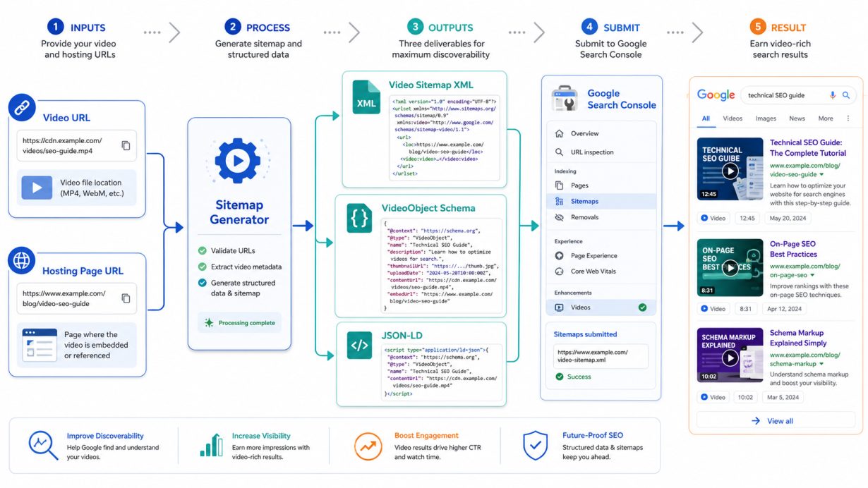Viewport: 868px width, 488px height.
Task: Click the Processing complete status badge
Action: coord(239,323)
